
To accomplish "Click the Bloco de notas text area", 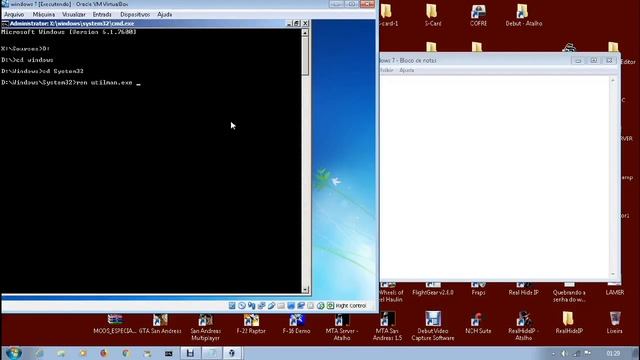I will click(494, 177).
